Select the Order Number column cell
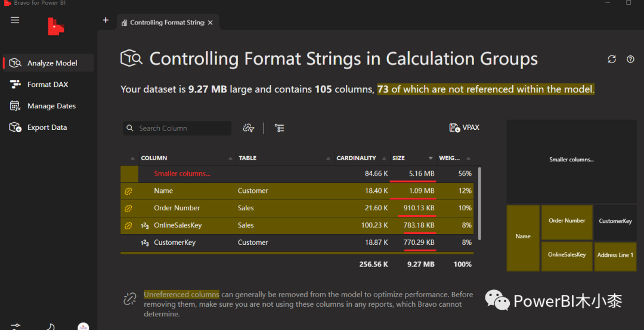Screen dimensions: 644x330 177,208
